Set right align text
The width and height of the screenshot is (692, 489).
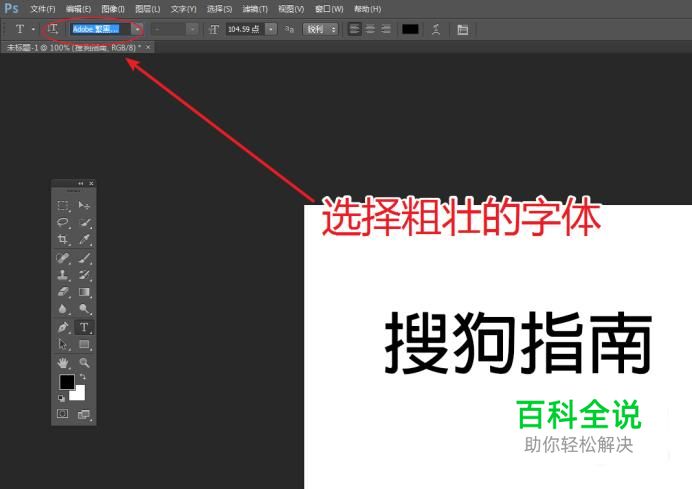386,29
